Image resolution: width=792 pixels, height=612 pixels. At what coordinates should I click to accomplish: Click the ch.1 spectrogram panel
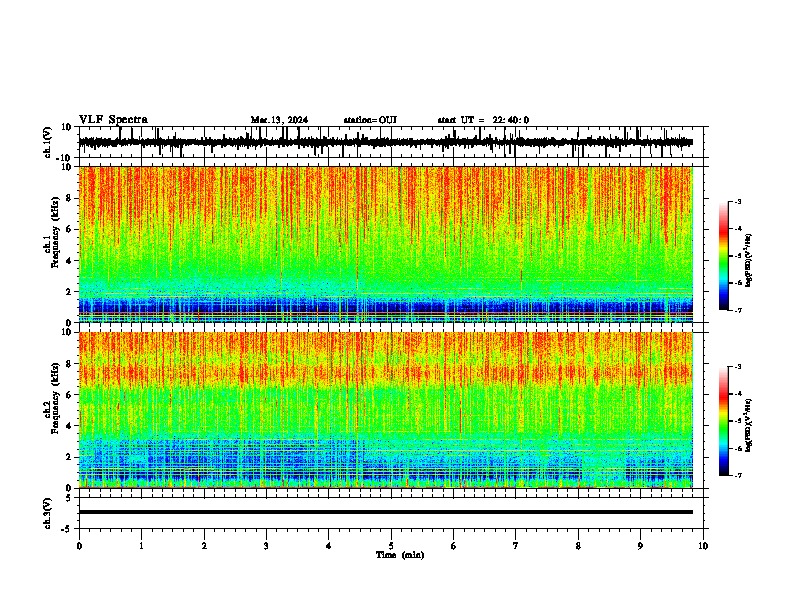(386, 244)
